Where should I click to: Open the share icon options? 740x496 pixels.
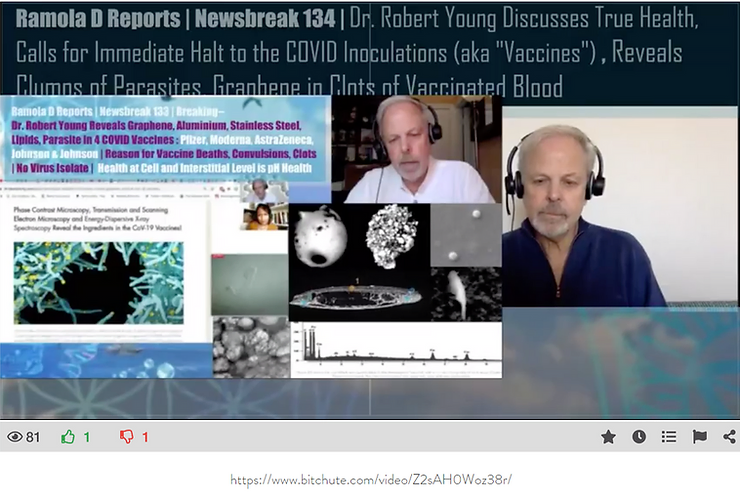coord(729,437)
